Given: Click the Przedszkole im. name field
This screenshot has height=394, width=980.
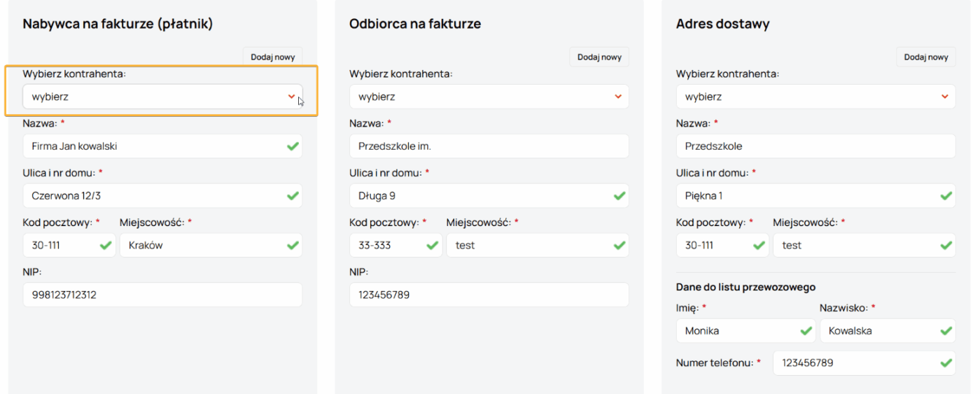Looking at the screenshot, I should tap(489, 146).
